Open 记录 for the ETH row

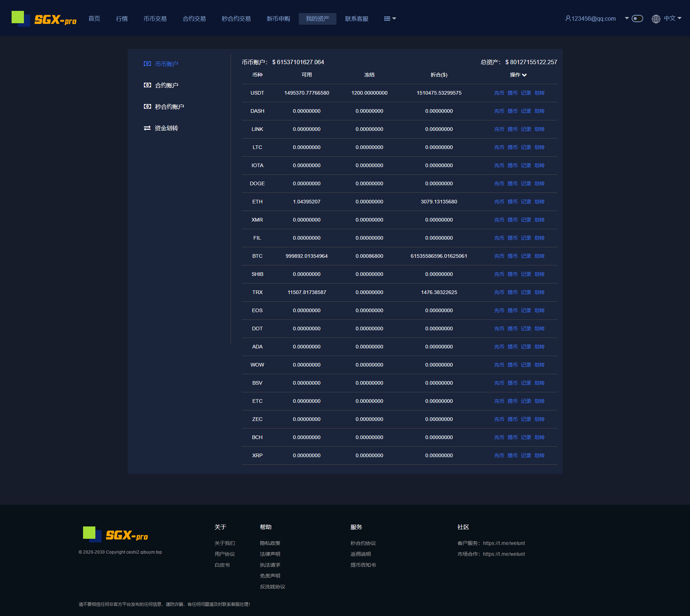[x=526, y=202]
